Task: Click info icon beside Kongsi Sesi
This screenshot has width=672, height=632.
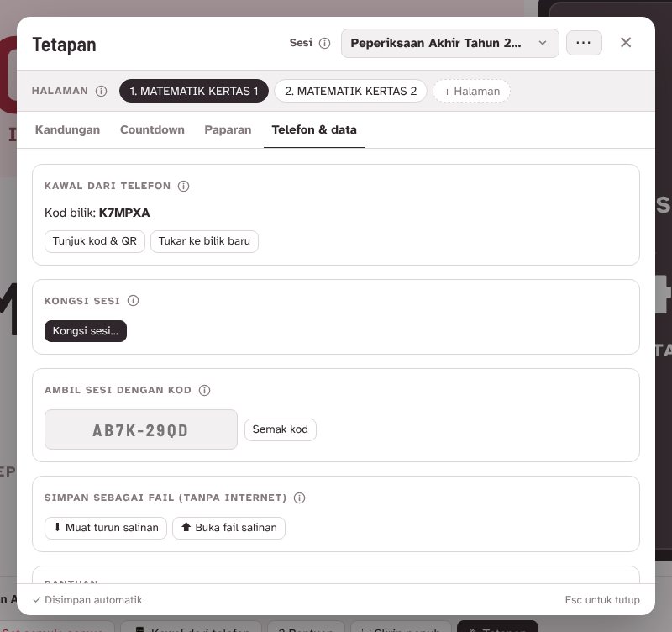Action: coord(134,301)
